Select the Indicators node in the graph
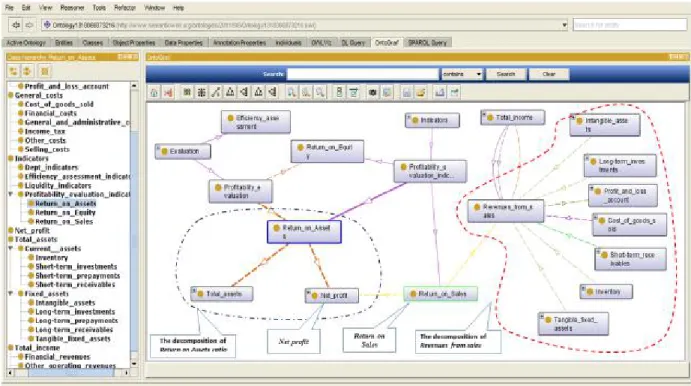This screenshot has width=691, height=386. [x=432, y=120]
